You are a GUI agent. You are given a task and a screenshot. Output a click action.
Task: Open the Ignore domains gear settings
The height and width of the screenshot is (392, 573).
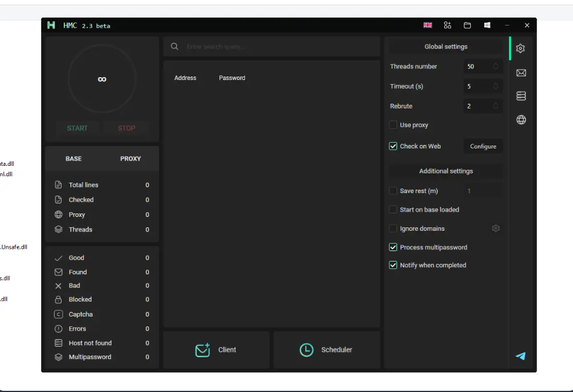click(x=496, y=228)
